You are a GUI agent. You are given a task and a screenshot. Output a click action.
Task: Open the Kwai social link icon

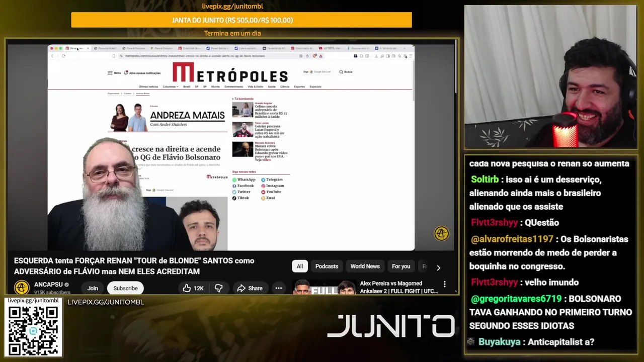263,198
